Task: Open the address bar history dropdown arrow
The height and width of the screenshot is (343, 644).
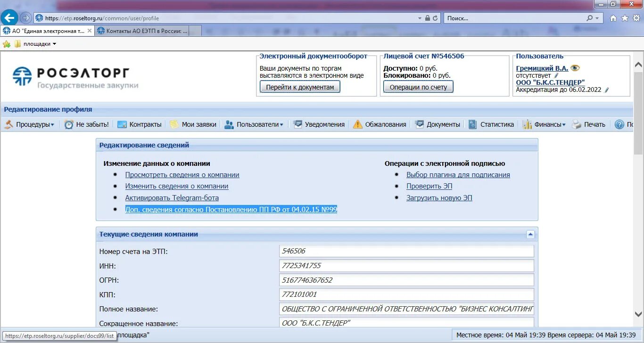Action: 420,18
